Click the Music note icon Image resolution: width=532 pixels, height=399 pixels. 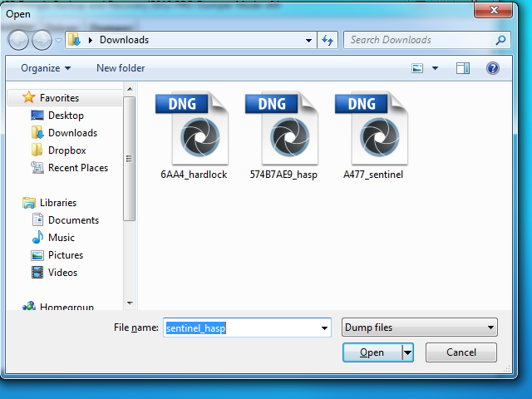tap(37, 237)
